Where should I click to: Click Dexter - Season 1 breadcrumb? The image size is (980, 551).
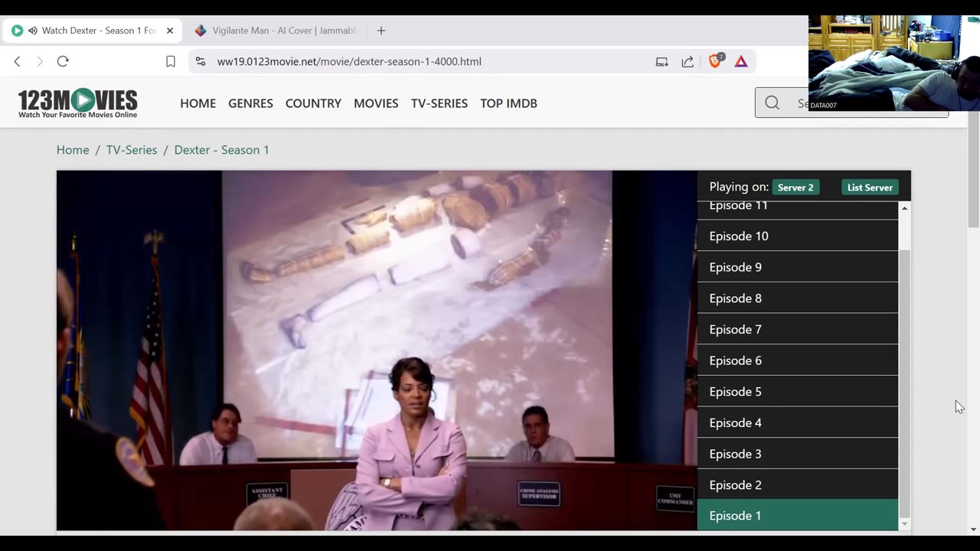pyautogui.click(x=221, y=150)
